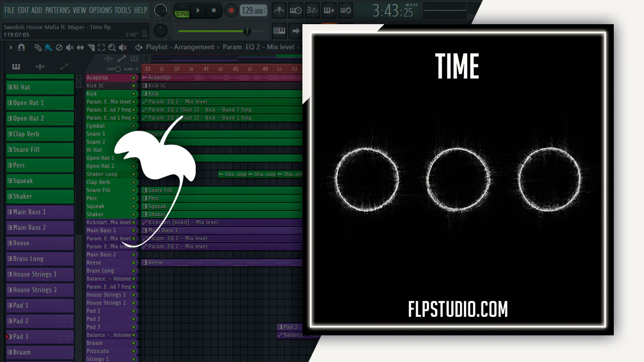Open the ADD menu
The height and width of the screenshot is (362, 644).
click(x=37, y=10)
